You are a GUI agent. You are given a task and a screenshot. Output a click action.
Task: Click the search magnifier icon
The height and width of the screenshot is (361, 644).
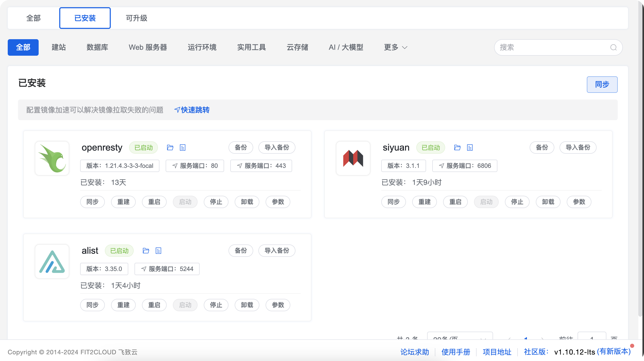(613, 47)
